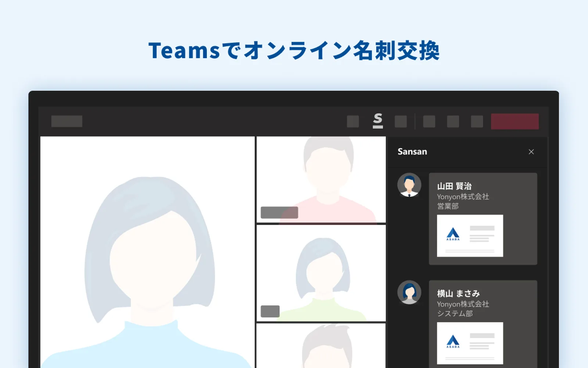Select the name 横山 まさみ
588x368 pixels.
(x=458, y=293)
